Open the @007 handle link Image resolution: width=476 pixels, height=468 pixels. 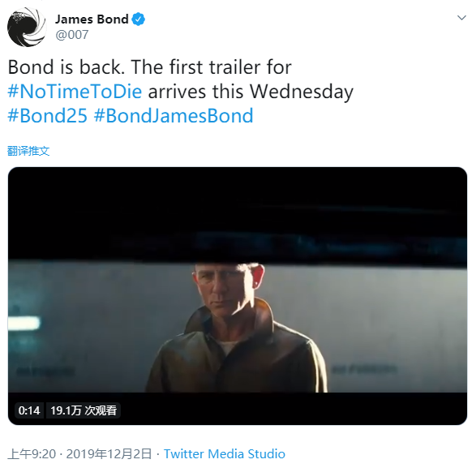[72, 35]
